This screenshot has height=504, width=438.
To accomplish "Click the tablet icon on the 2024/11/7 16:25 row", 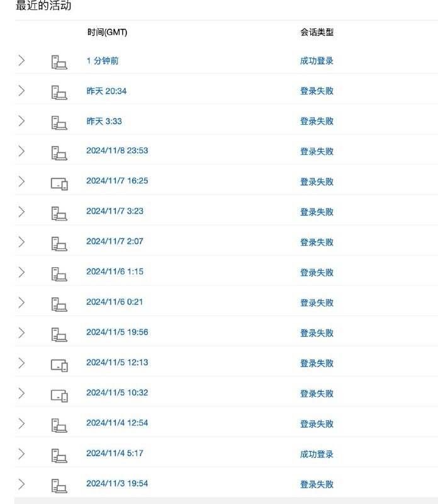I will point(59,181).
